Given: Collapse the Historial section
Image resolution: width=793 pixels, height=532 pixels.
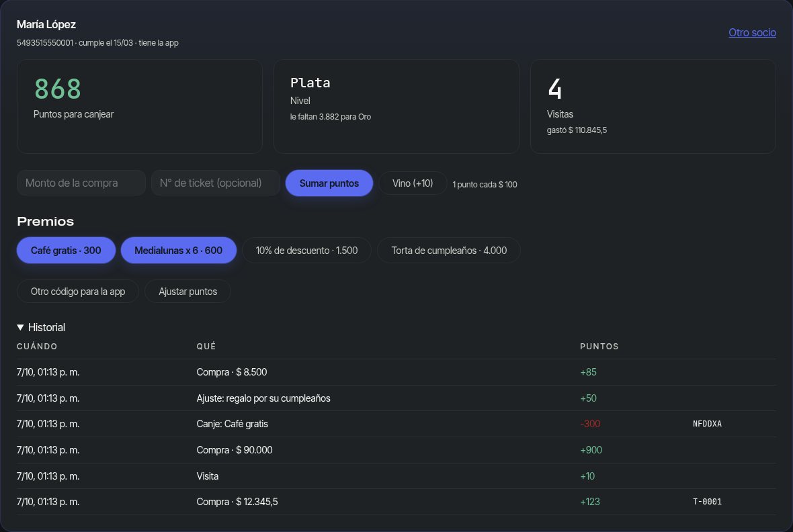Looking at the screenshot, I should pos(41,327).
